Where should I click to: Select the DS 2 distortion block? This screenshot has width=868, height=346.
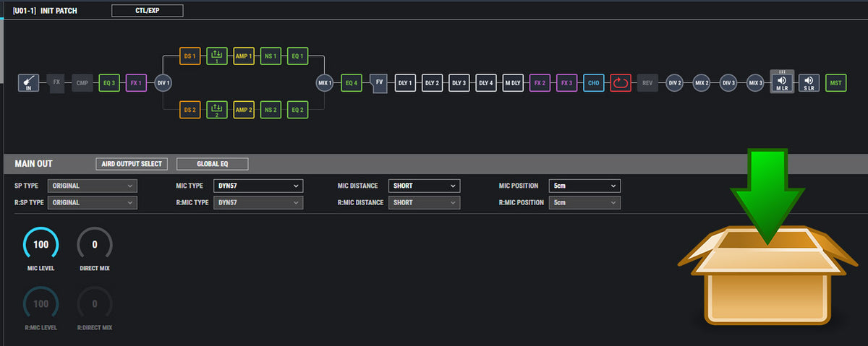coord(190,110)
